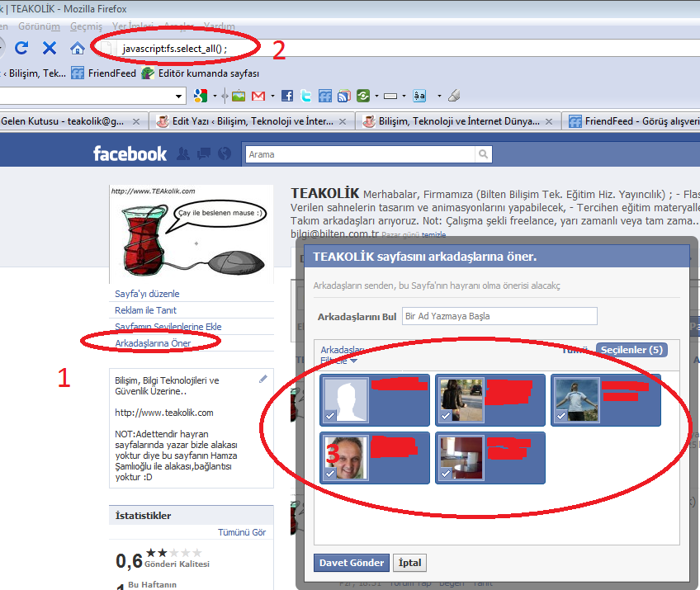Close the Edit Yazı tab
The width and height of the screenshot is (700, 590).
click(343, 121)
